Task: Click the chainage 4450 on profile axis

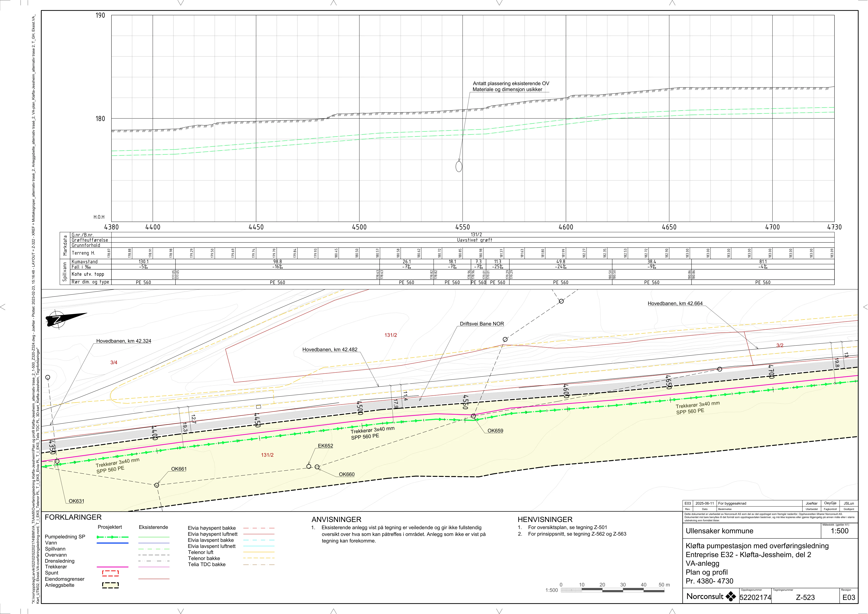Action: [x=256, y=227]
